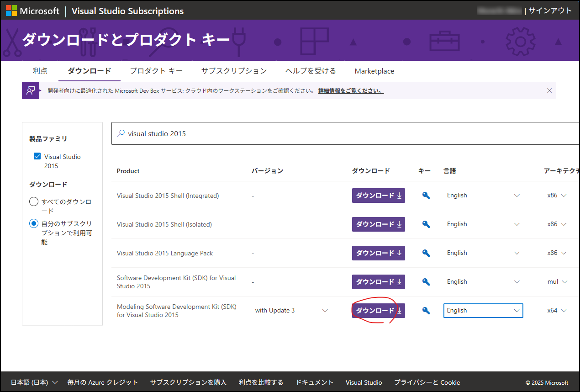Viewport: 580px width, 392px height.
Task: Open 利点を比較する footer link
Action: [261, 382]
